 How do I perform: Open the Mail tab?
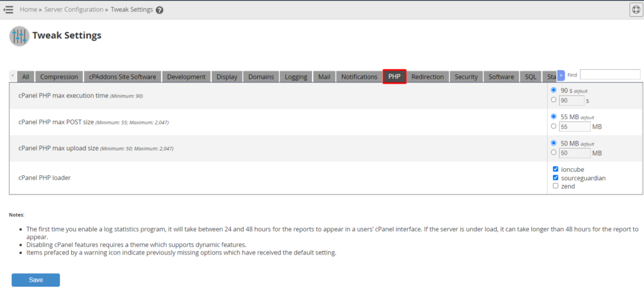(324, 77)
